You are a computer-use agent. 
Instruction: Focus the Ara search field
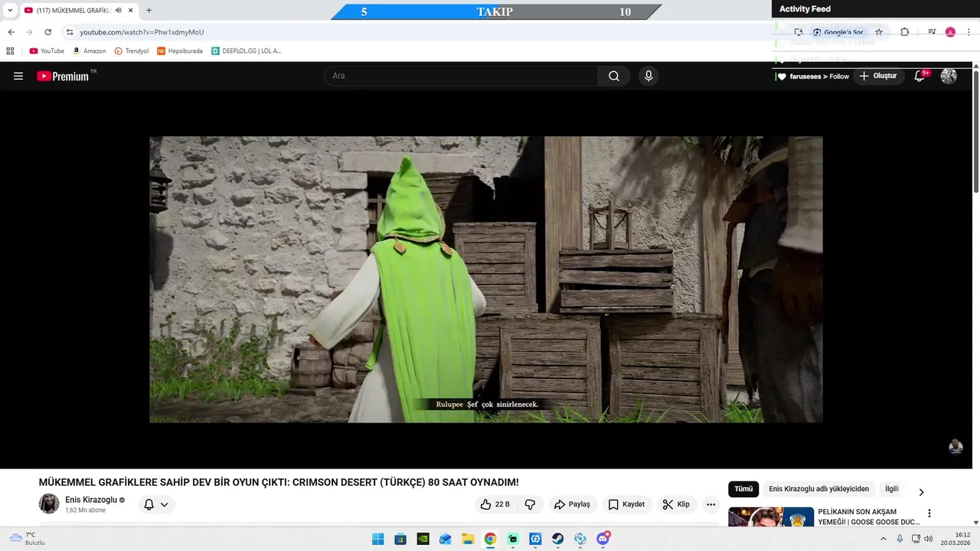click(461, 76)
